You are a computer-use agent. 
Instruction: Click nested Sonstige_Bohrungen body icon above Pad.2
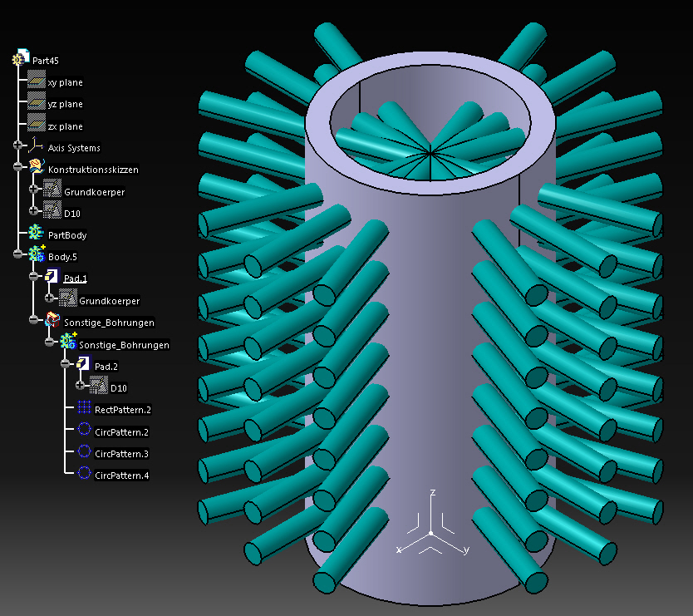coord(68,341)
